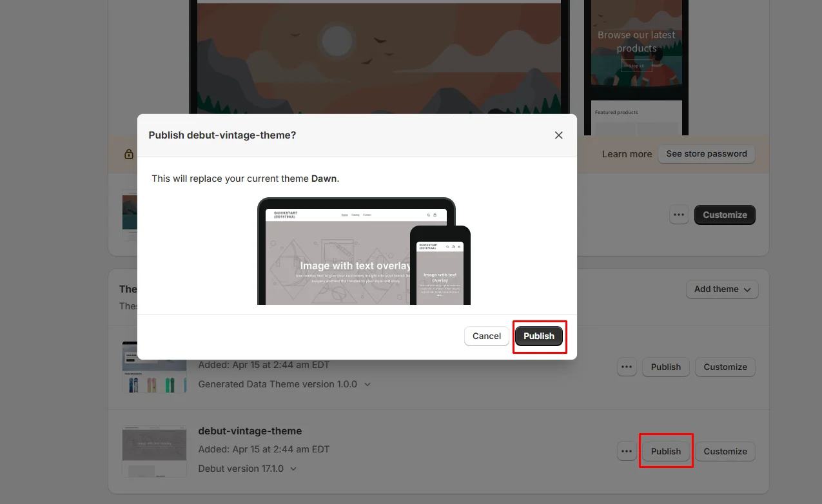The width and height of the screenshot is (822, 504).
Task: Click the mobile preview image in the dialog
Action: [x=440, y=267]
